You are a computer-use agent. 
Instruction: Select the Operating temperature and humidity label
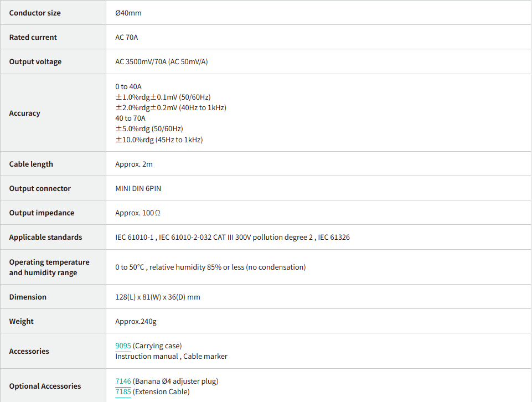49,267
